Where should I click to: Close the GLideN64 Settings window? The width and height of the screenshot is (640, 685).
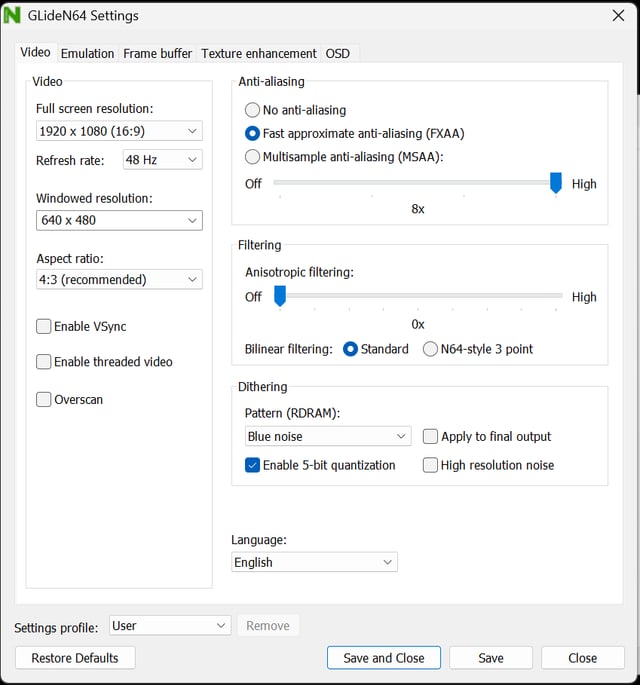point(618,16)
